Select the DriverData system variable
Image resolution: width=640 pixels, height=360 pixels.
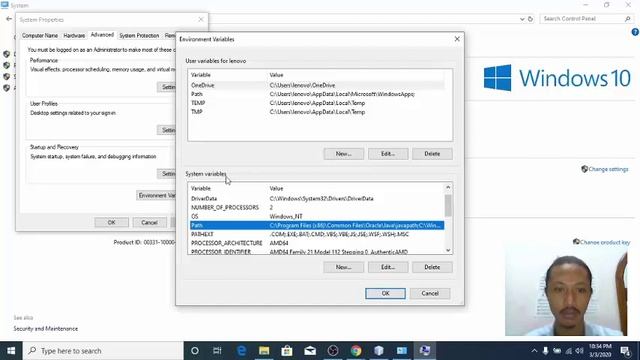click(317, 199)
